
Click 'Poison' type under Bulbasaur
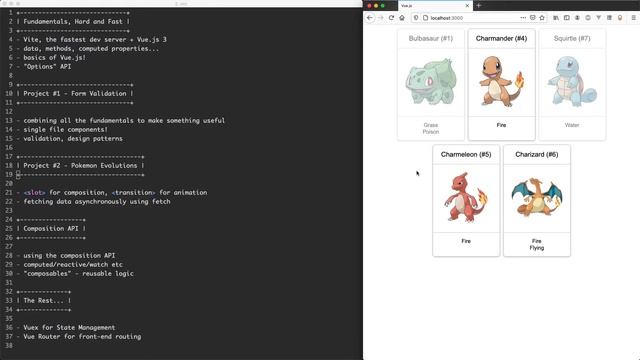coord(431,132)
